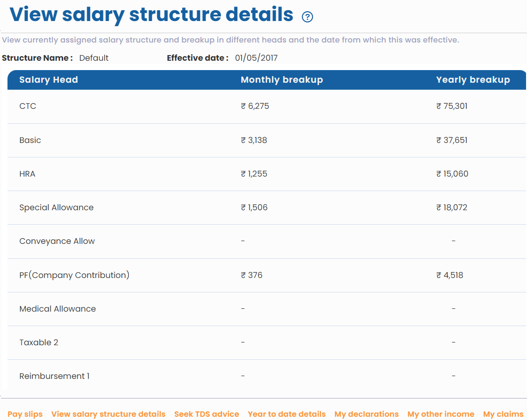Viewport: 527px width, 420px height.
Task: Open Year to date details
Action: [x=287, y=414]
